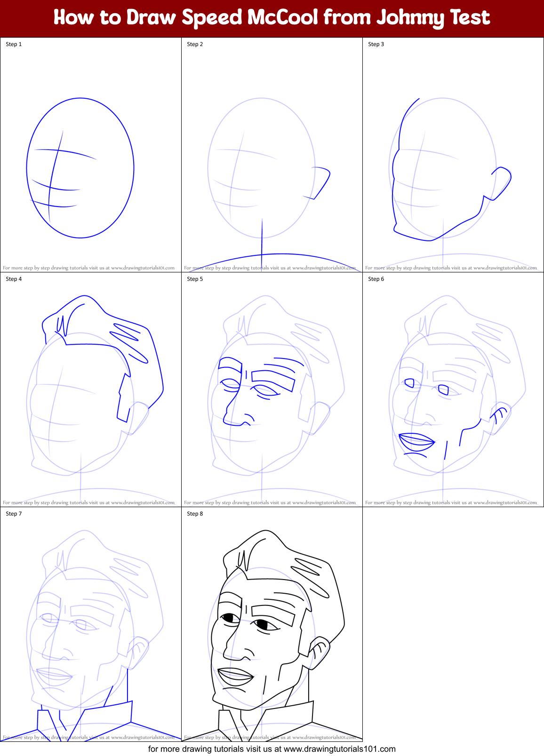The height and width of the screenshot is (756, 544).
Task: Click the Step 6 label
Action: 376,279
